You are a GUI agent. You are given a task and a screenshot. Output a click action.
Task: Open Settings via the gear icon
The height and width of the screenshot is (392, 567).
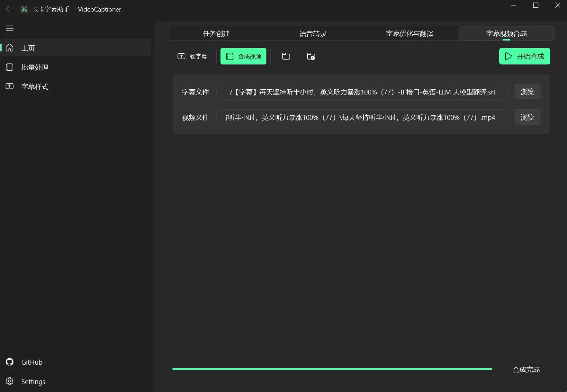coord(9,381)
